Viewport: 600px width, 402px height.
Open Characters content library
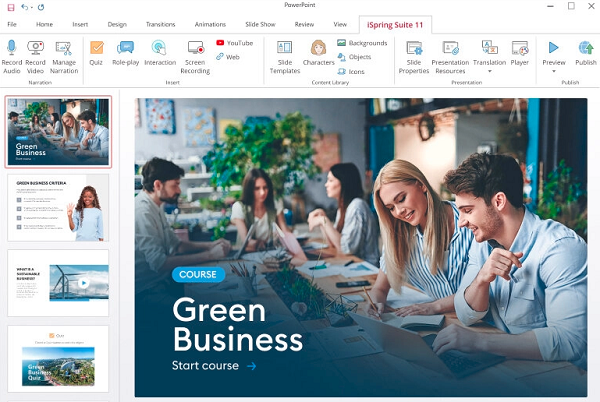[318, 48]
